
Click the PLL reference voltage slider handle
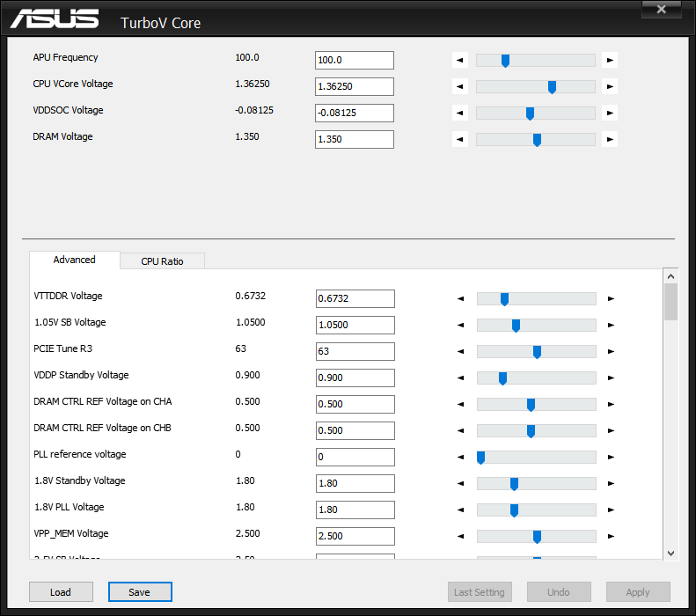coord(480,458)
